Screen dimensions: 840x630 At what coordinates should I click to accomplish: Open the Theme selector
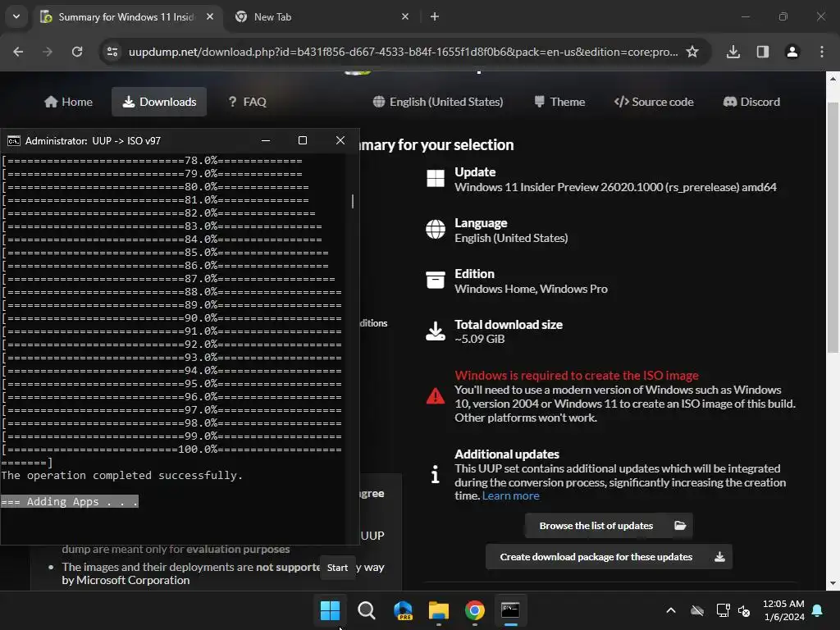click(x=559, y=102)
